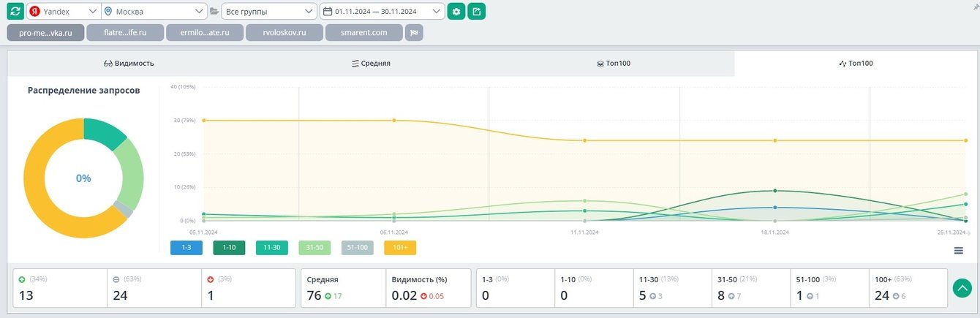The width and height of the screenshot is (980, 318).
Task: Click the green scroll-up arrow circle
Action: tap(962, 288)
